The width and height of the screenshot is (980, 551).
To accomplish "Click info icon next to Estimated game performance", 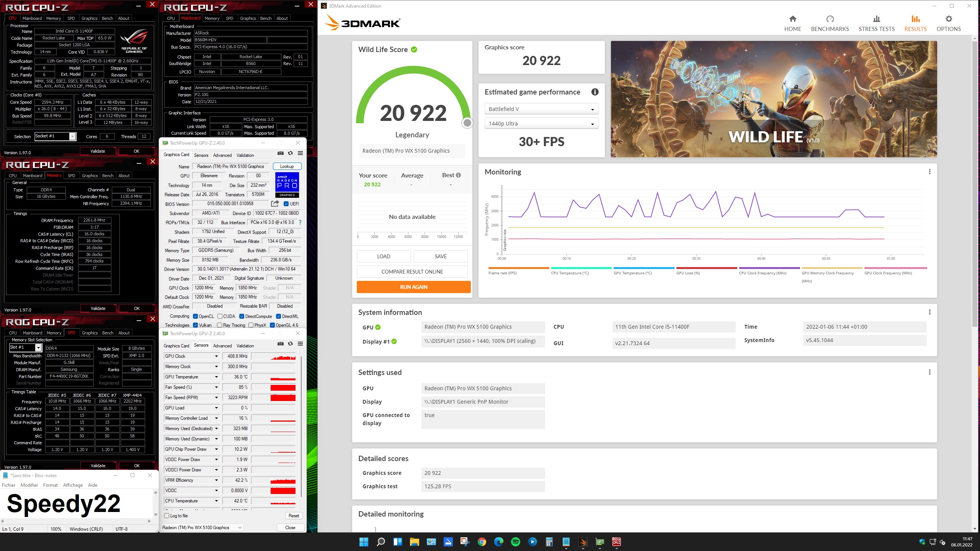I will (x=595, y=92).
